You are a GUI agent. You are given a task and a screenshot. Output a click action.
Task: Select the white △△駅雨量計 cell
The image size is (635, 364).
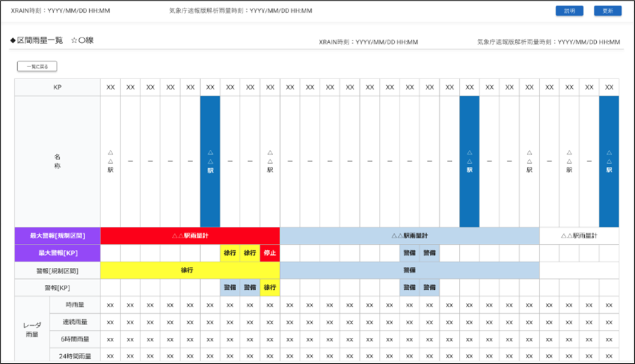pos(579,235)
